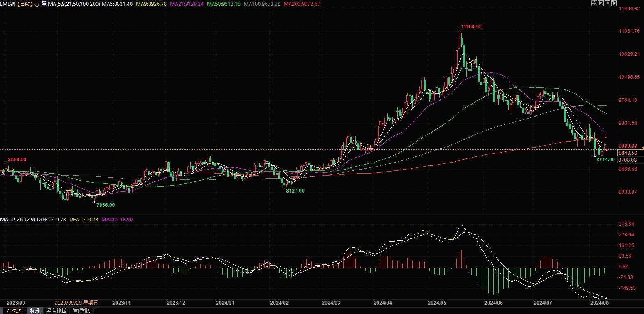Click the circled plus icon beside 日线
This screenshot has height=314, width=644.
37,4
